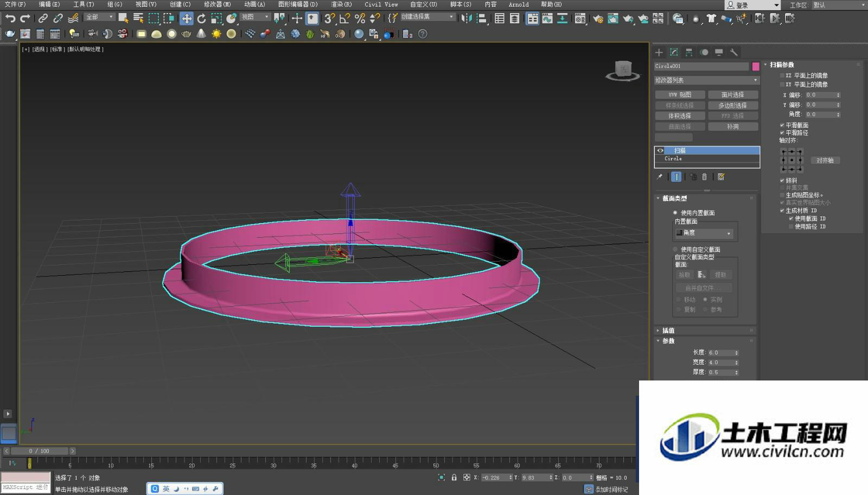The height and width of the screenshot is (495, 868).
Task: Click the help question mark icon
Action: (423, 34)
